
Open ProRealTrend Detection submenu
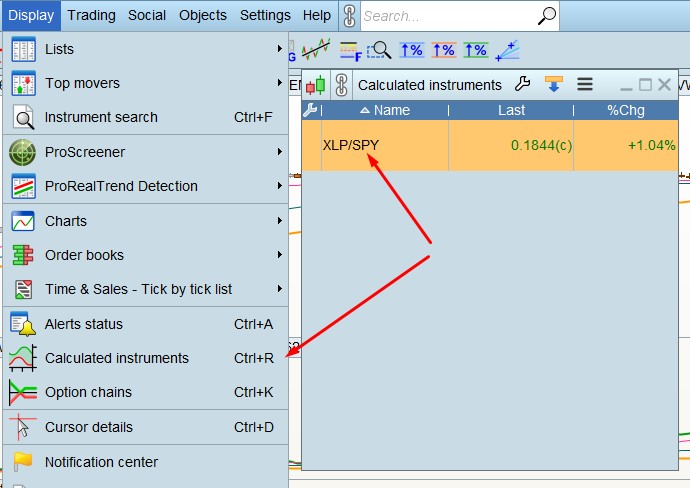coord(145,186)
